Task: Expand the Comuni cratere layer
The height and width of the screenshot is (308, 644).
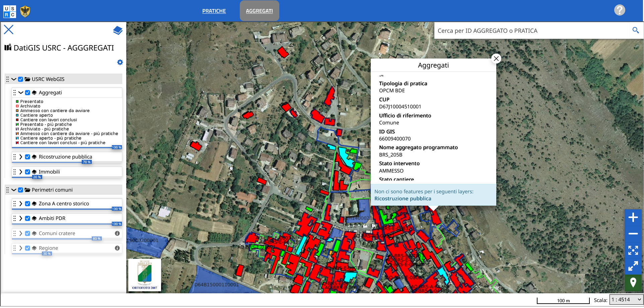Action: [x=21, y=233]
